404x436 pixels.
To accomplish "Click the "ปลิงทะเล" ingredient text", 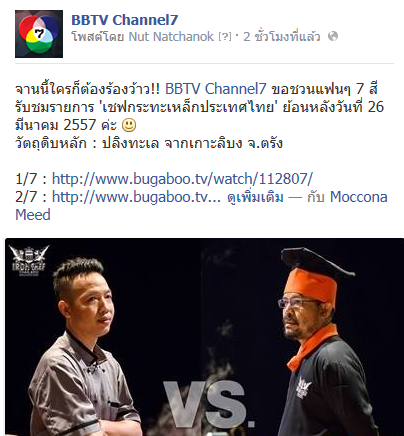I will click(x=130, y=143).
